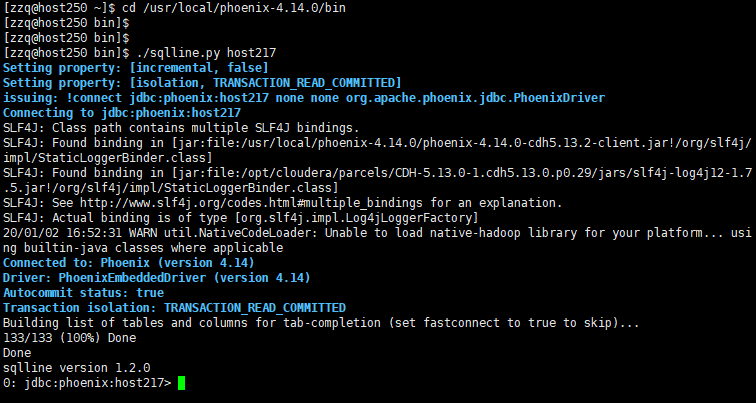This screenshot has height=403, width=756.
Task: Click 'Driver: PhoenixEmbeddedDriver' line
Action: [156, 277]
